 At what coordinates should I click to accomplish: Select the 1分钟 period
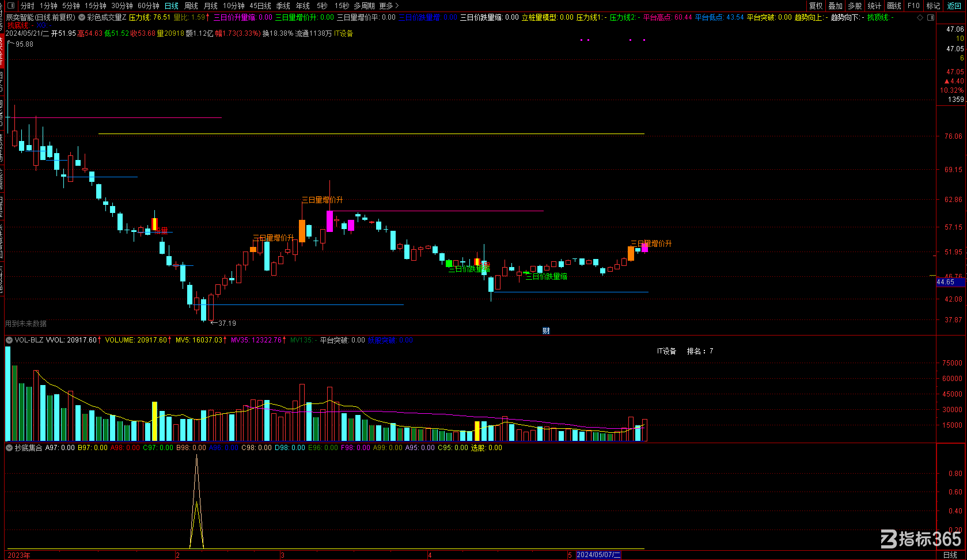click(x=48, y=6)
